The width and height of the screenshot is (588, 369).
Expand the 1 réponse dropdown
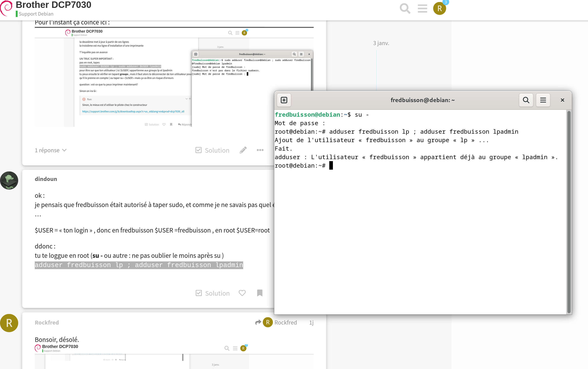pyautogui.click(x=51, y=150)
